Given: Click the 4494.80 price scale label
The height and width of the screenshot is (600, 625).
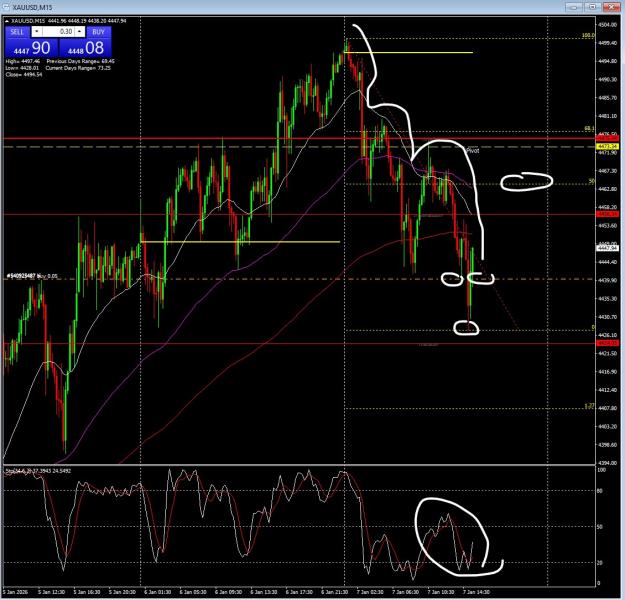Looking at the screenshot, I should tap(607, 61).
